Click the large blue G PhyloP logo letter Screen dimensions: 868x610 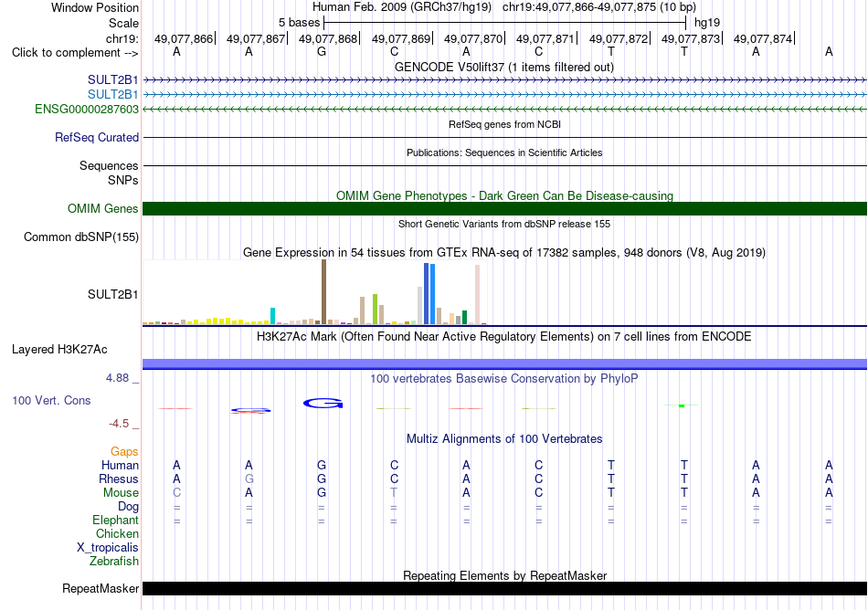click(x=323, y=403)
